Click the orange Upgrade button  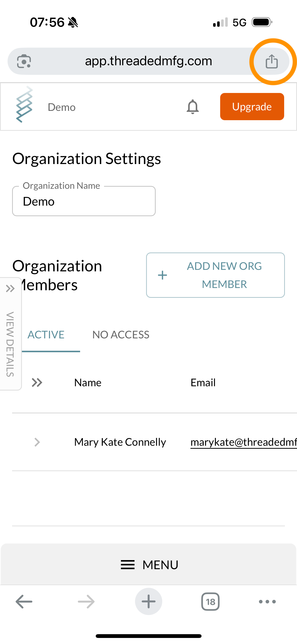coord(252,107)
